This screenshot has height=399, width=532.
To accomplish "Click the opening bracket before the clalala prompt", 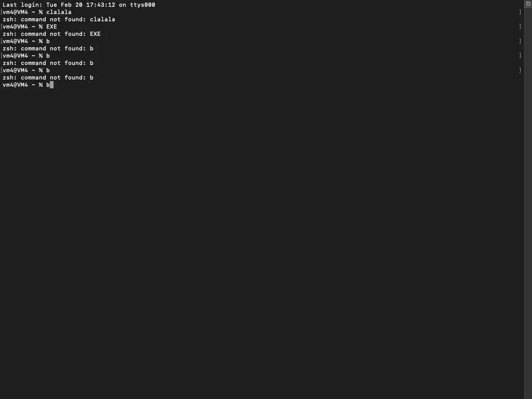I will (x=2, y=12).
